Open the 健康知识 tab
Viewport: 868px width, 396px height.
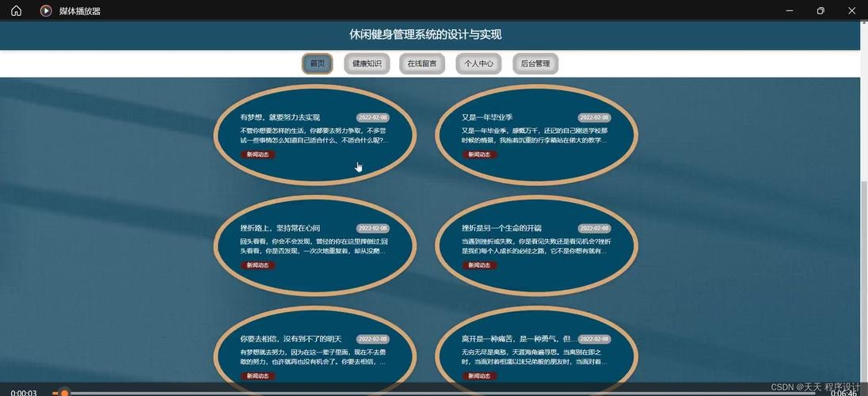[x=367, y=63]
